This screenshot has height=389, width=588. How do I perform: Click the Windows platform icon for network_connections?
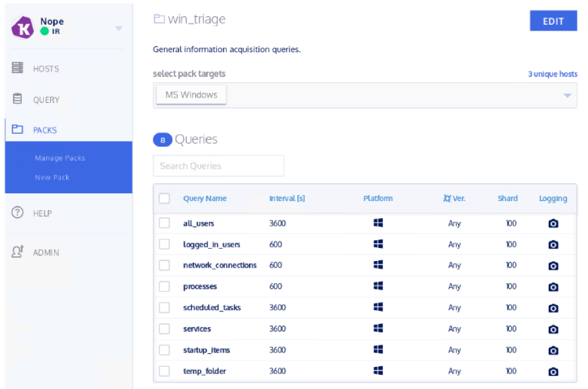[x=378, y=264]
